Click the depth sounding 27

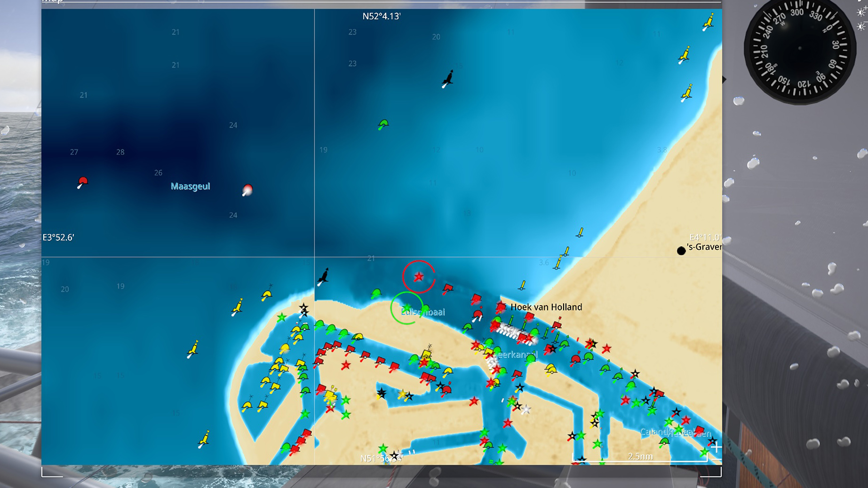[74, 152]
